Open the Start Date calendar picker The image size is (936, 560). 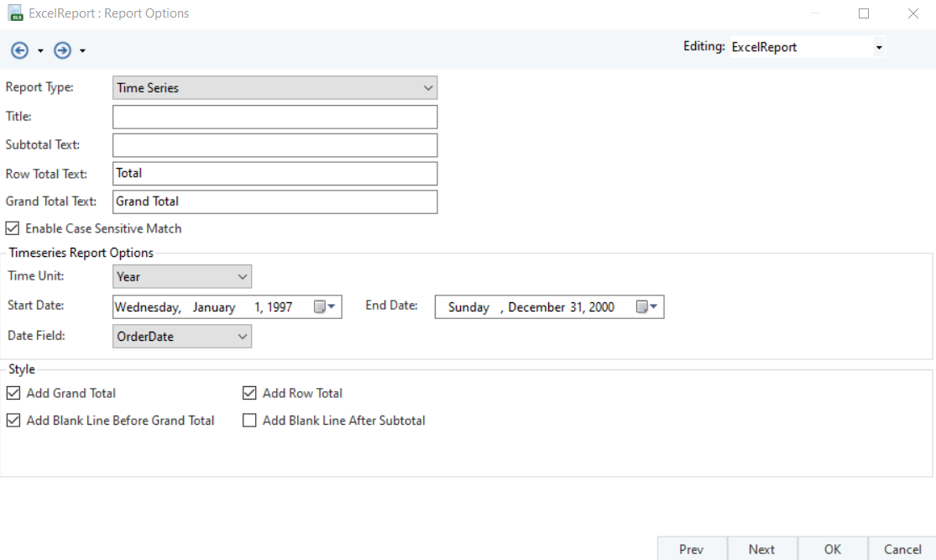tap(325, 307)
